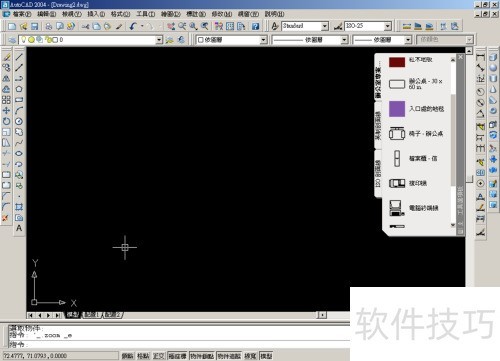This screenshot has height=361, width=500.
Task: Open the 插入 (Insert) menu
Action: pyautogui.click(x=96, y=14)
